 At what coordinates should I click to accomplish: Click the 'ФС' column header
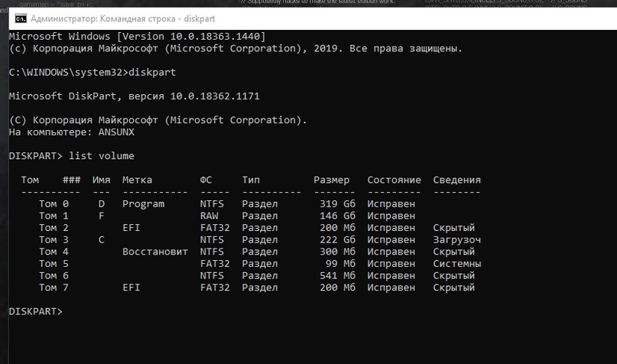click(x=206, y=180)
